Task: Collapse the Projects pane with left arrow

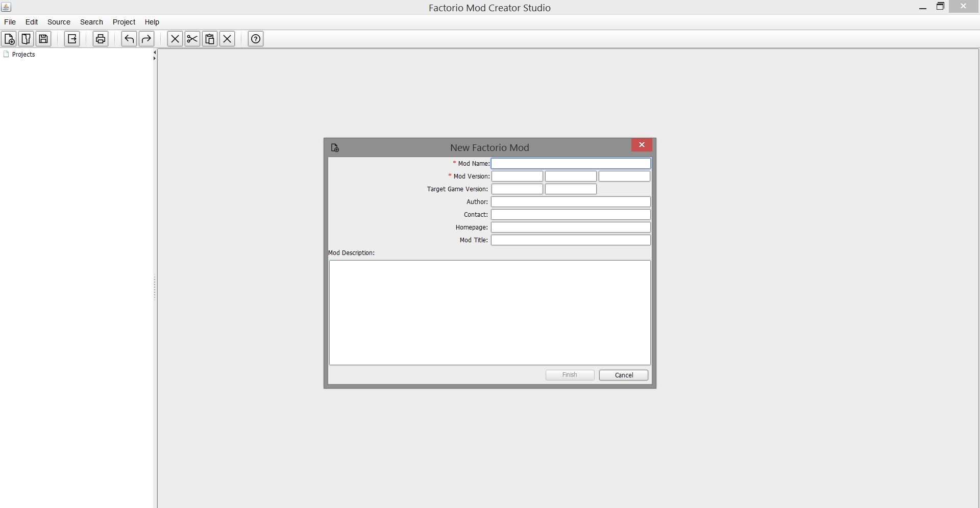Action: pyautogui.click(x=155, y=53)
